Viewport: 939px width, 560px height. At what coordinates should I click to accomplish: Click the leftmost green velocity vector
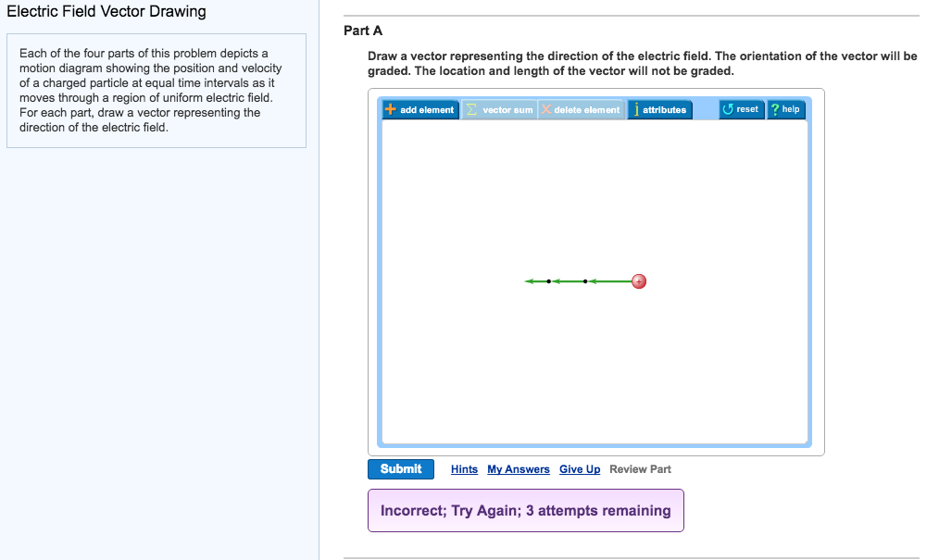534,280
